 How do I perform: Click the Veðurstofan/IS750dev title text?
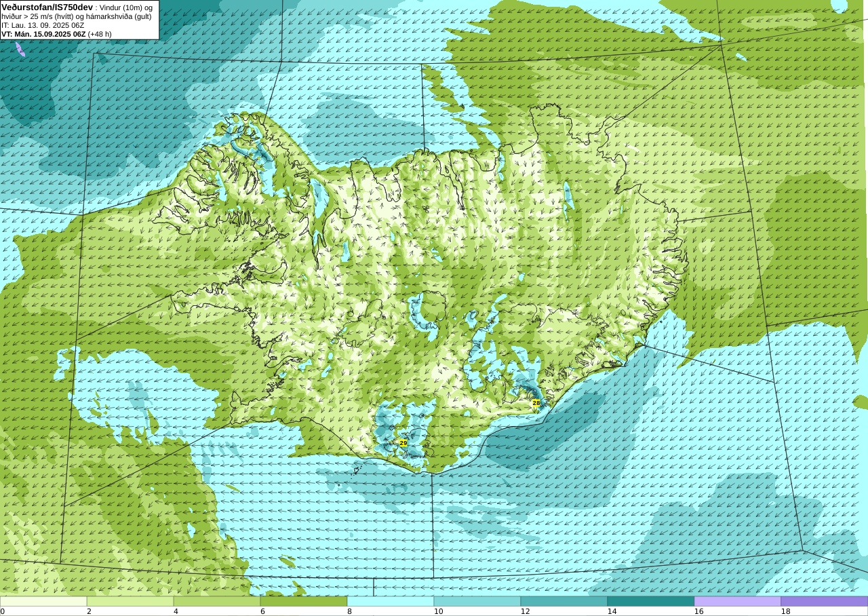pos(47,7)
